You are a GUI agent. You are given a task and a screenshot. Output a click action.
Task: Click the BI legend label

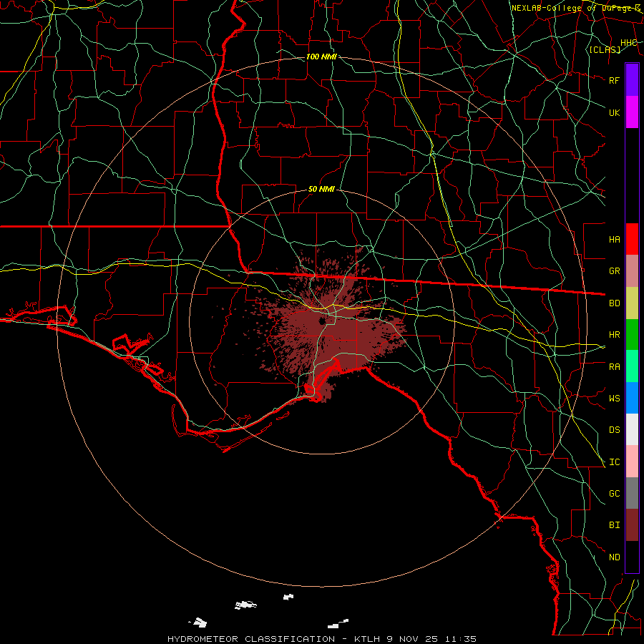point(614,525)
